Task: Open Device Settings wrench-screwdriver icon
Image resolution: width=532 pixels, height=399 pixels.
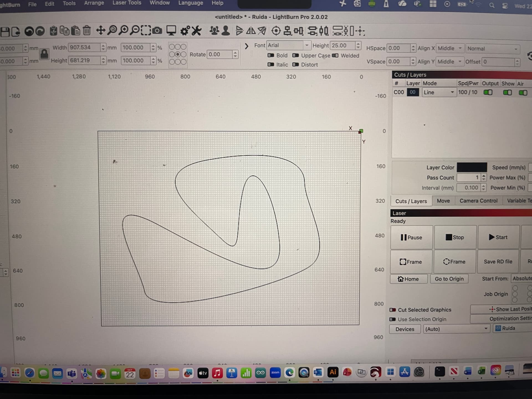Action: pyautogui.click(x=196, y=30)
